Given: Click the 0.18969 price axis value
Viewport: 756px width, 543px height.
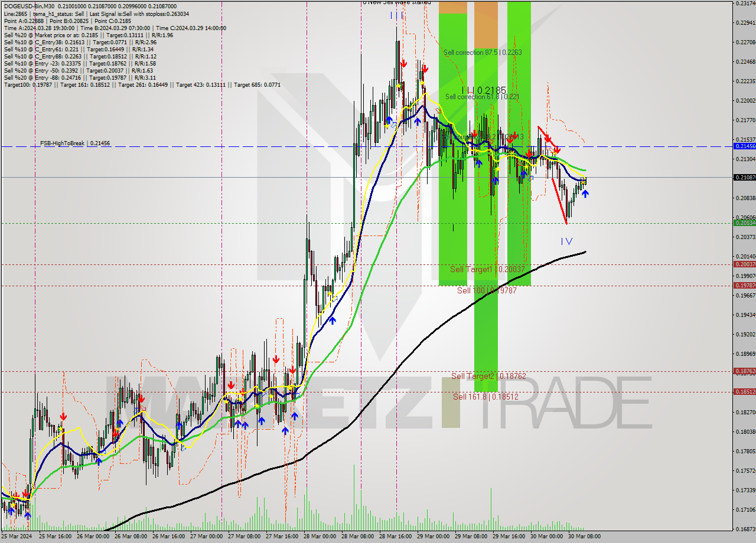Looking at the screenshot, I should (745, 354).
